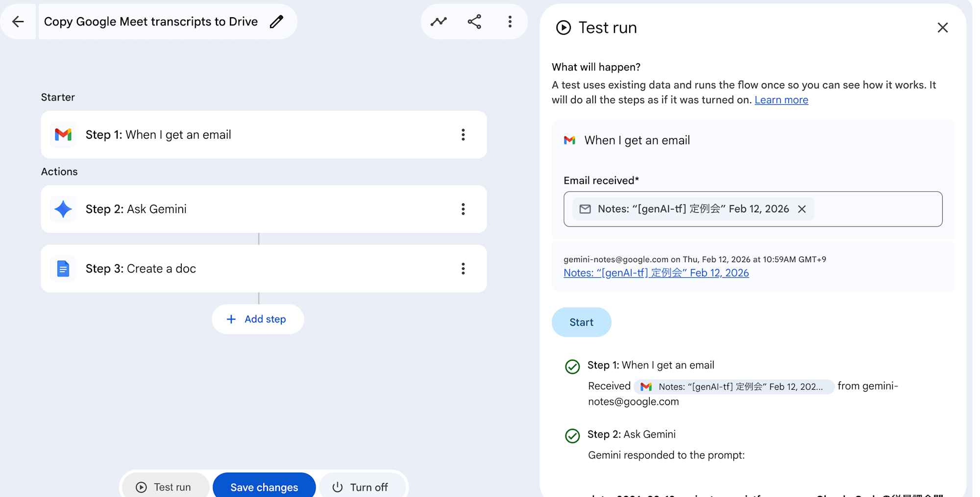Click the play icon beside Test run heading

563,27
